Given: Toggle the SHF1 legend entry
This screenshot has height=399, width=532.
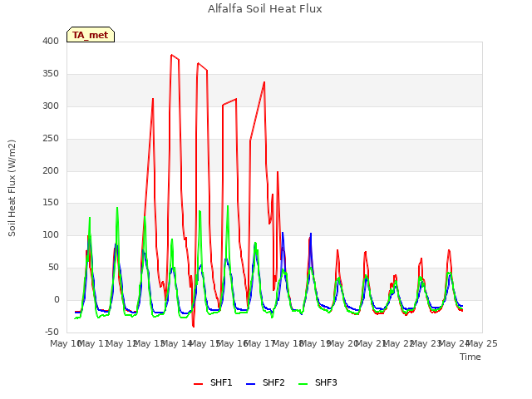Looking at the screenshot, I should coord(213,382).
